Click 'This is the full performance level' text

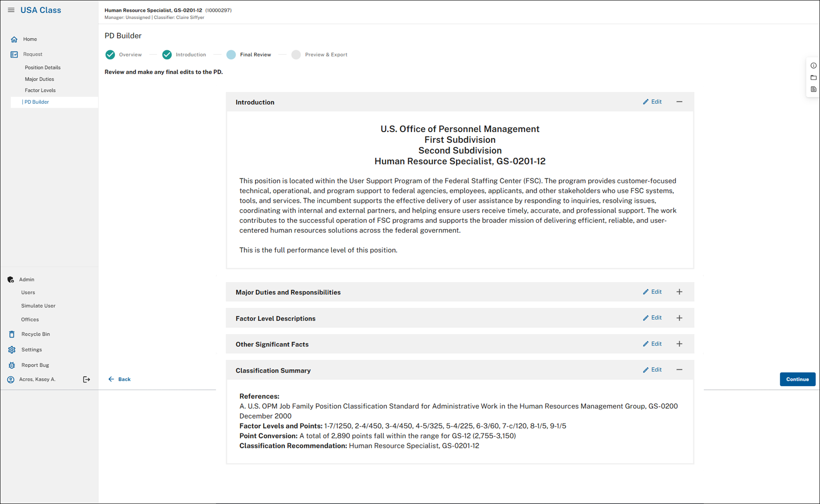(318, 250)
